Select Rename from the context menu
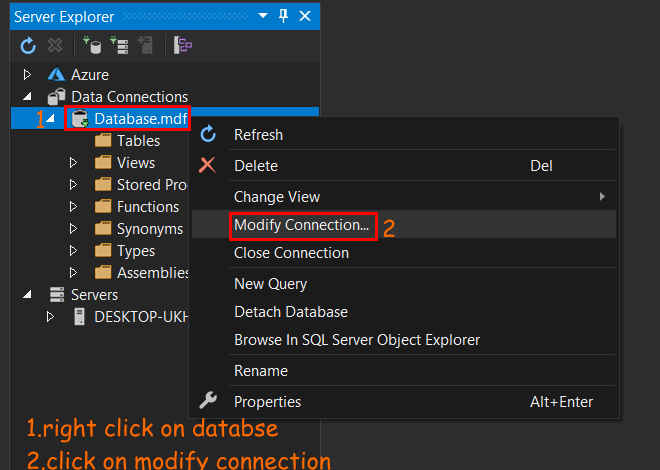The height and width of the screenshot is (470, 660). coord(404,371)
